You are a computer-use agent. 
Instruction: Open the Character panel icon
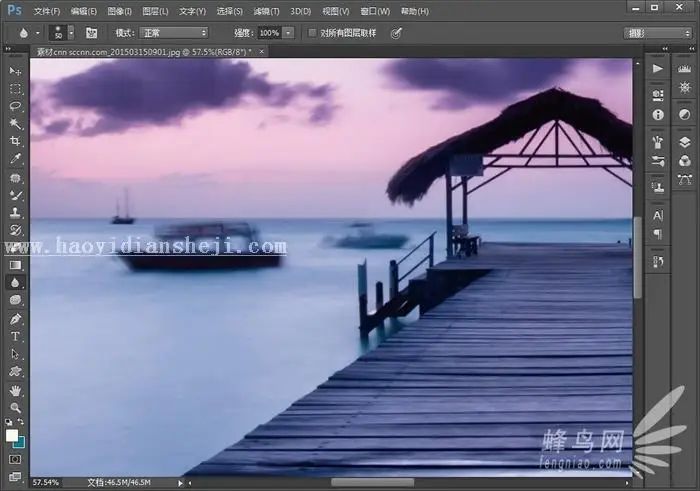click(x=658, y=216)
